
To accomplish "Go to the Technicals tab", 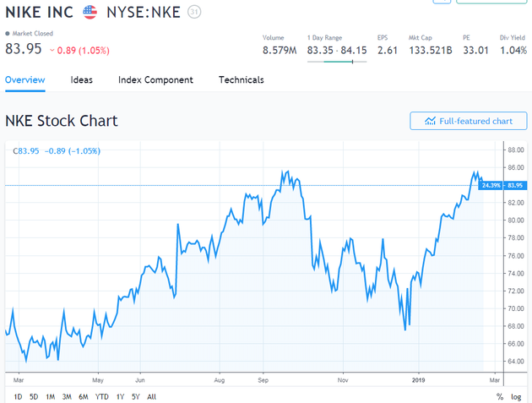I will [x=241, y=80].
